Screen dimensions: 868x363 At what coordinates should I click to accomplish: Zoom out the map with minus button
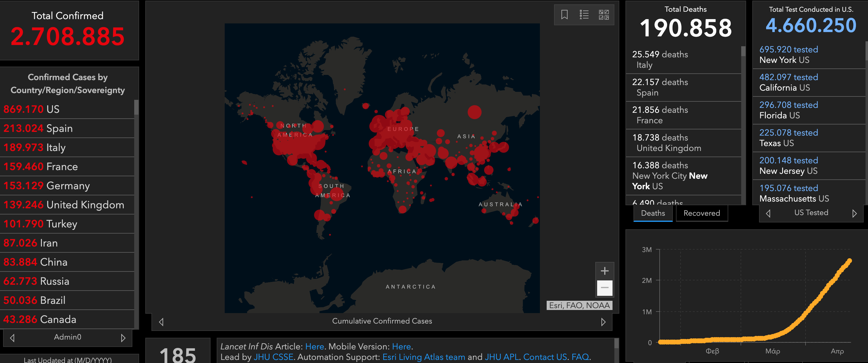[605, 288]
